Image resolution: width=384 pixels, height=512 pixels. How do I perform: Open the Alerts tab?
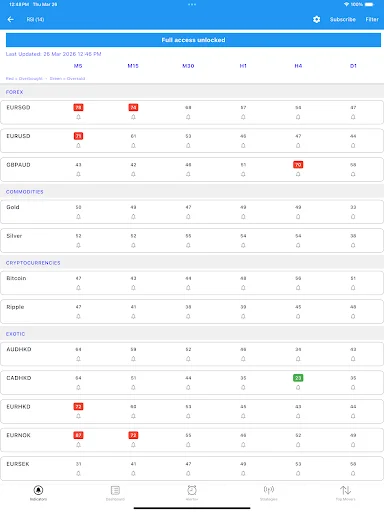(x=192, y=493)
